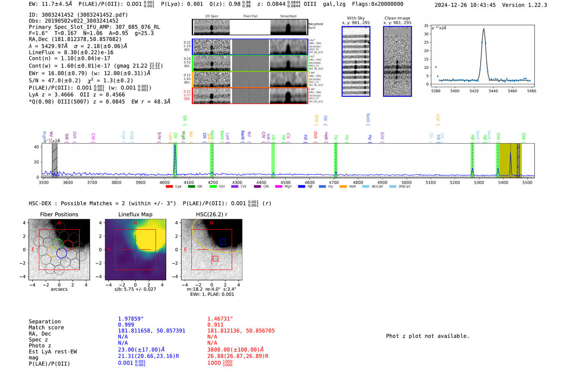This screenshot has width=576, height=392.
Task: Click the red match score 0.911
Action: (215, 325)
